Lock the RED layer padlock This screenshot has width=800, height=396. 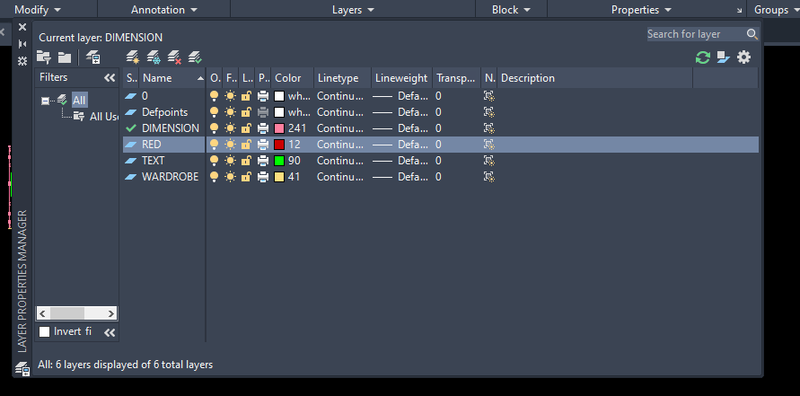(246, 144)
